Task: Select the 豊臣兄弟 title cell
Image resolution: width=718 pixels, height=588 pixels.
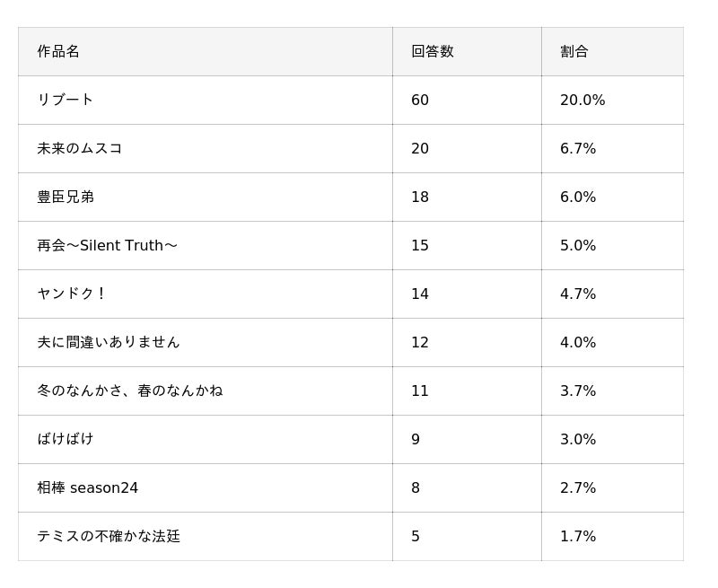Action: (66, 197)
